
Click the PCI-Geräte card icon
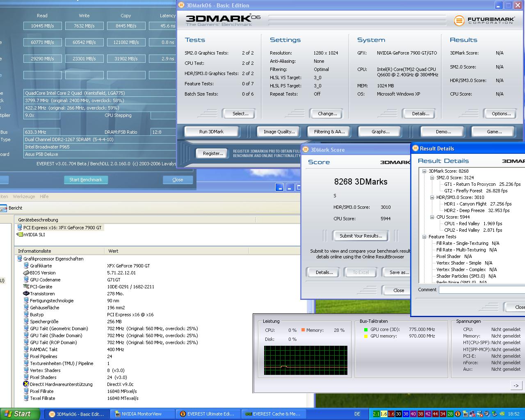[26, 287]
